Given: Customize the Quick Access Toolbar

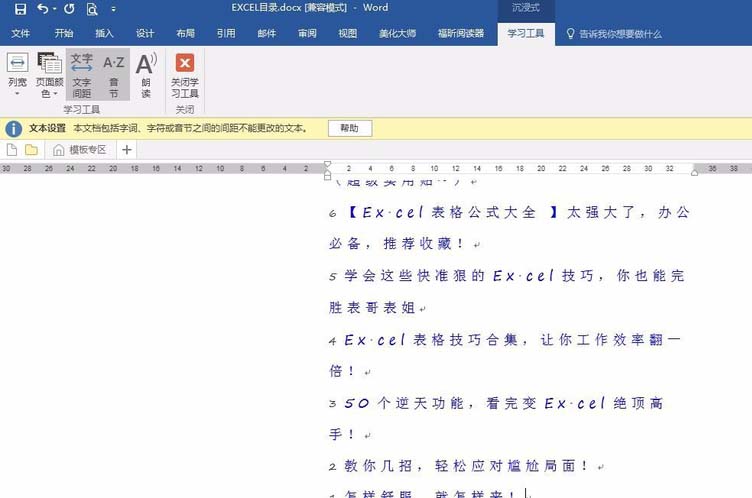Looking at the screenshot, I should coord(114,9).
